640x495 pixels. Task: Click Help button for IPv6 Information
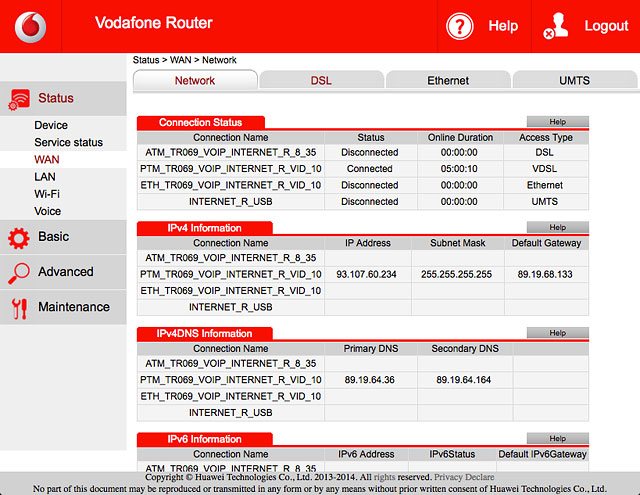point(558,438)
